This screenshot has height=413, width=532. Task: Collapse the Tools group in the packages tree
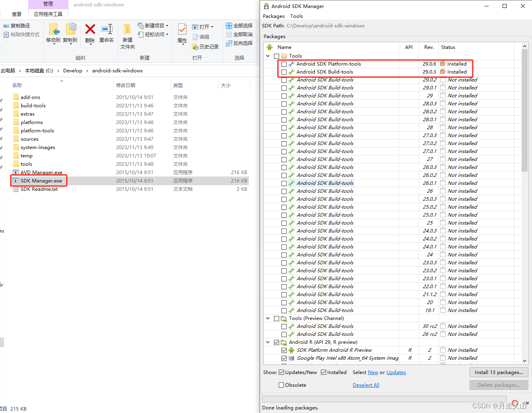pos(268,56)
